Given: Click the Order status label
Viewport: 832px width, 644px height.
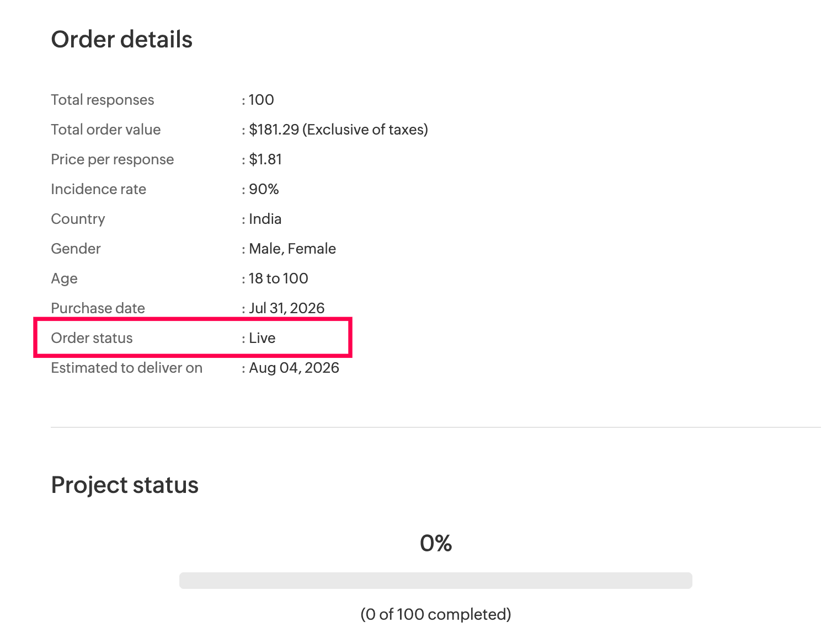Looking at the screenshot, I should (92, 338).
